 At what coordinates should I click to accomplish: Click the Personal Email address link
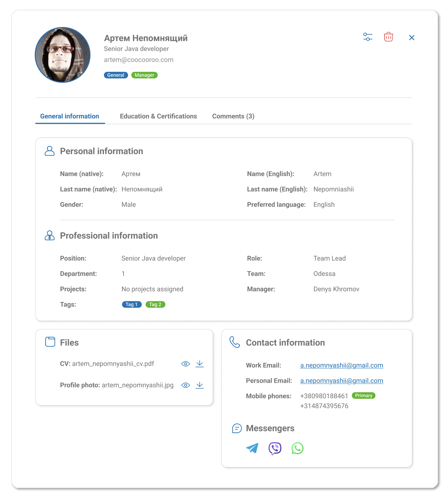pyautogui.click(x=341, y=381)
